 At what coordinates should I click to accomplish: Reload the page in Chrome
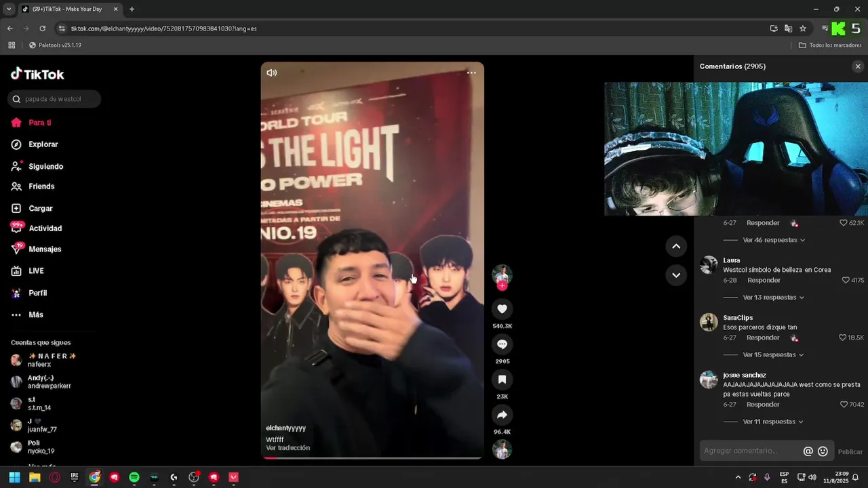pos(42,28)
